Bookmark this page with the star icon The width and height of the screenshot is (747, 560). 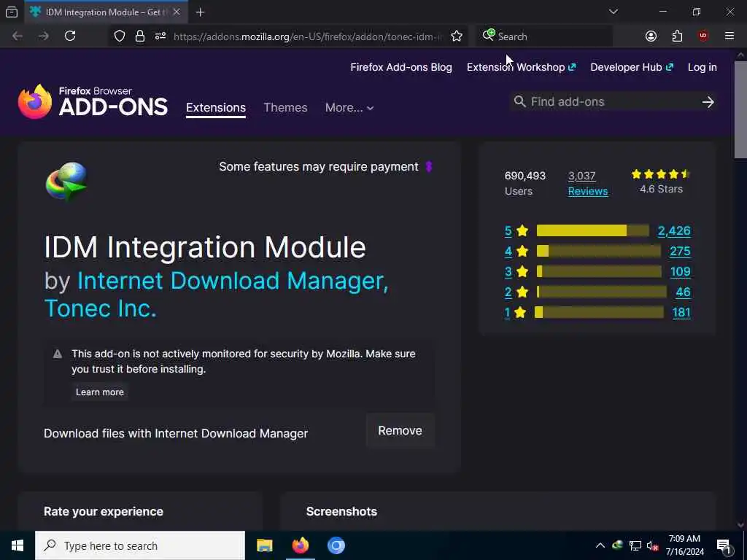(x=457, y=36)
